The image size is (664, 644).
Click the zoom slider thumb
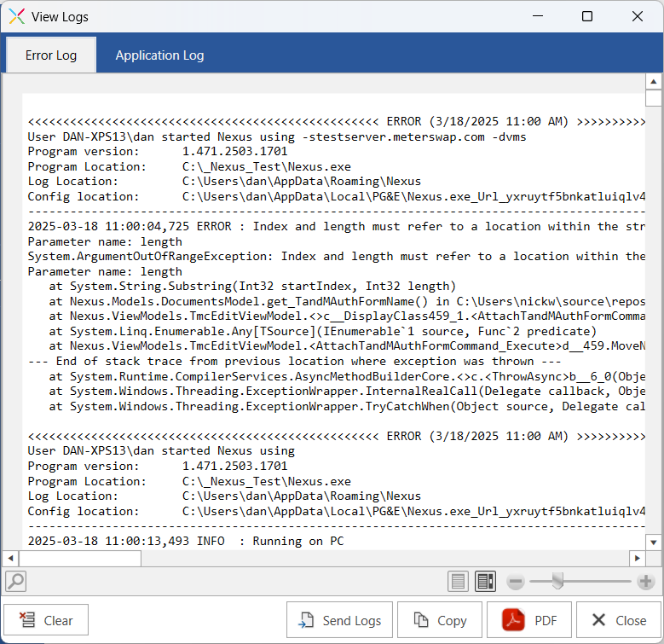tap(557, 581)
